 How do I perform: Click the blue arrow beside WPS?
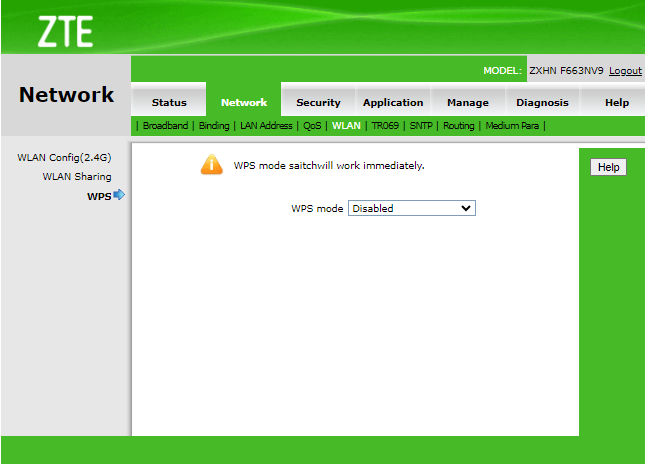coord(119,195)
